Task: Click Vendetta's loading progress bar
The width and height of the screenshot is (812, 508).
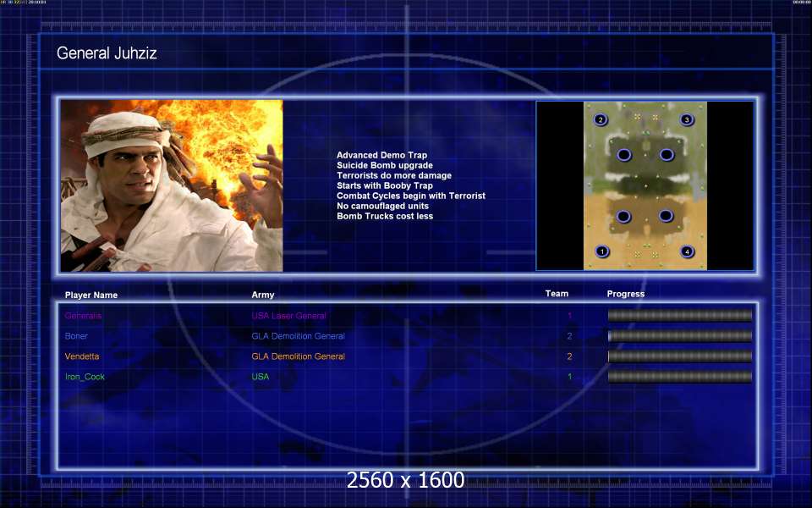Action: (x=680, y=356)
